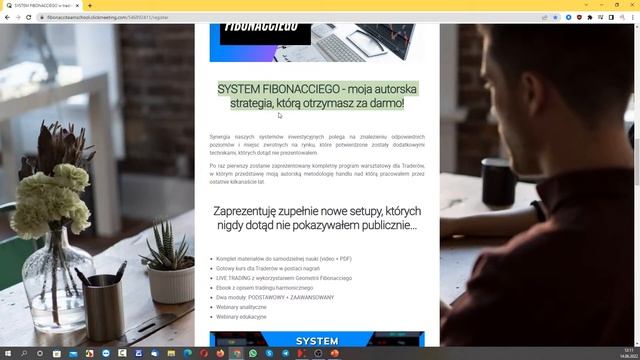Go back with the browser back arrow
This screenshot has width=640, height=360.
click(7, 18)
